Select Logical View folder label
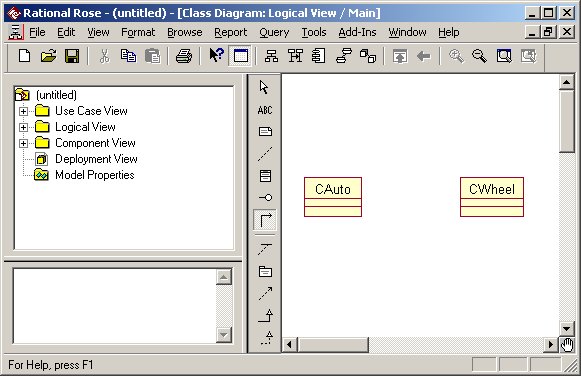The image size is (581, 376). (85, 127)
